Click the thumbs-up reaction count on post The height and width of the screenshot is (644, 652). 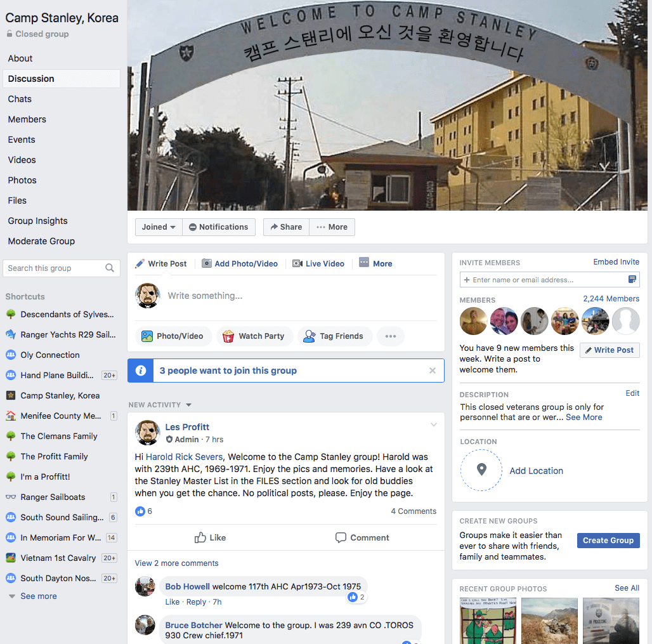(x=144, y=511)
